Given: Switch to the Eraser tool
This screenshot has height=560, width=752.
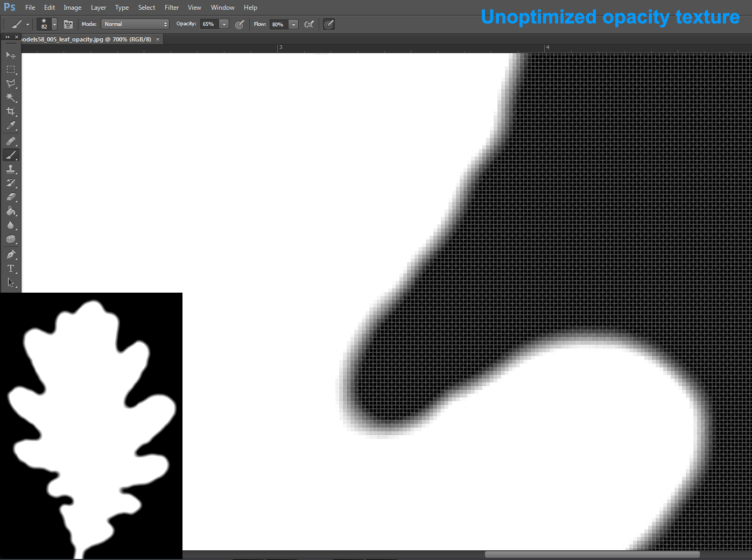Looking at the screenshot, I should coord(11,197).
